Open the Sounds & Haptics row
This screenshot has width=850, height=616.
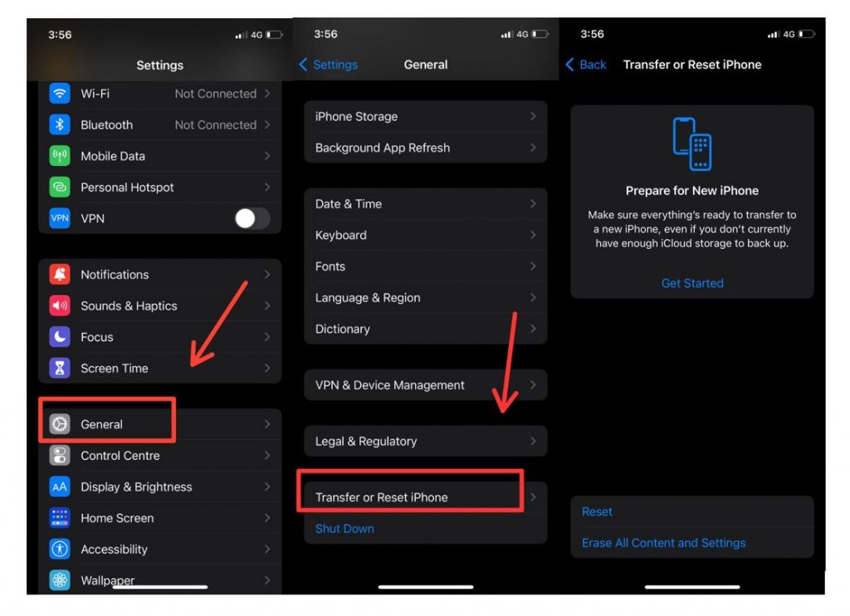point(160,306)
